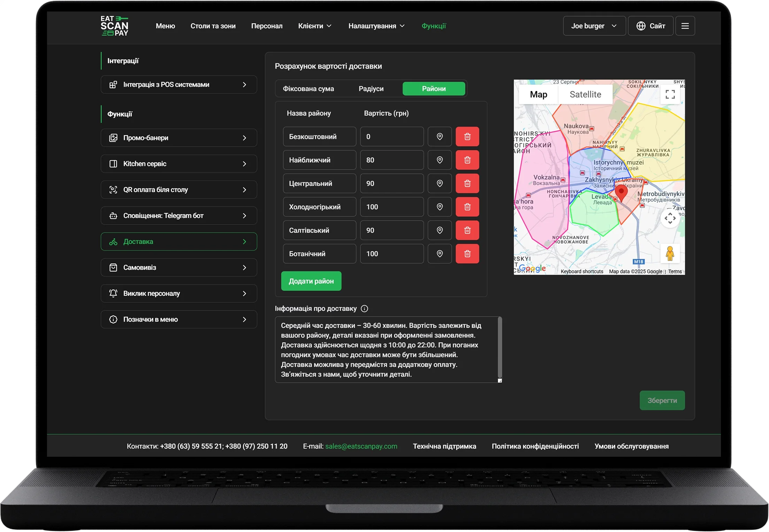Delete the Центральний district row
The height and width of the screenshot is (532, 769).
(467, 183)
